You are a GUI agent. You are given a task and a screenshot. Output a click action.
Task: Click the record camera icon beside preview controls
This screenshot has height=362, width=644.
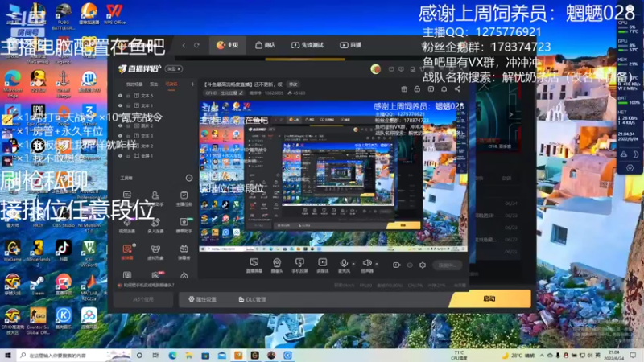coord(396,265)
